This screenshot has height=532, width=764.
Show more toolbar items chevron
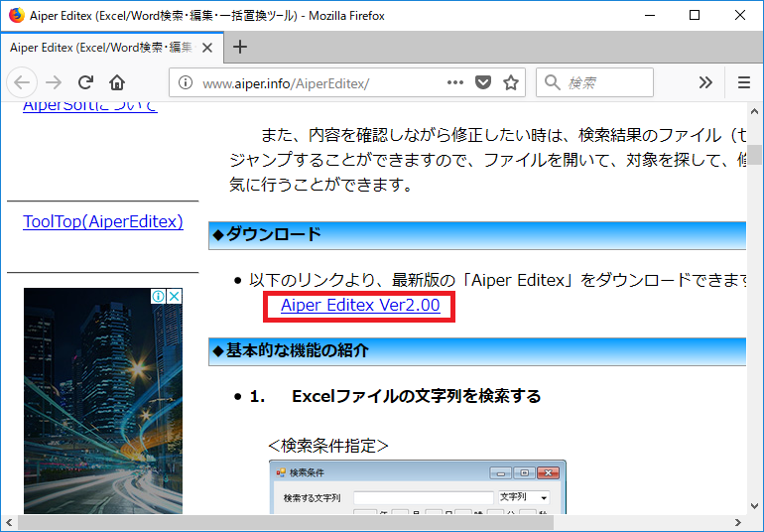point(705,82)
